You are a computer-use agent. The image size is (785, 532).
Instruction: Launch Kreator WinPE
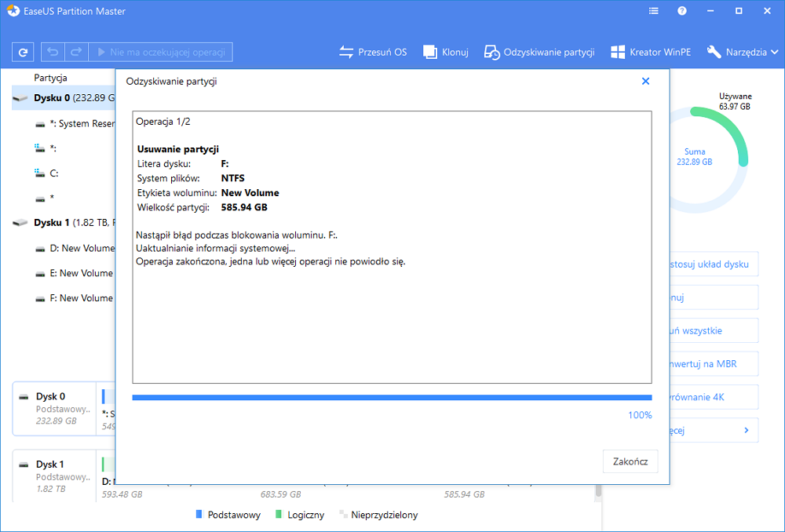coord(651,52)
